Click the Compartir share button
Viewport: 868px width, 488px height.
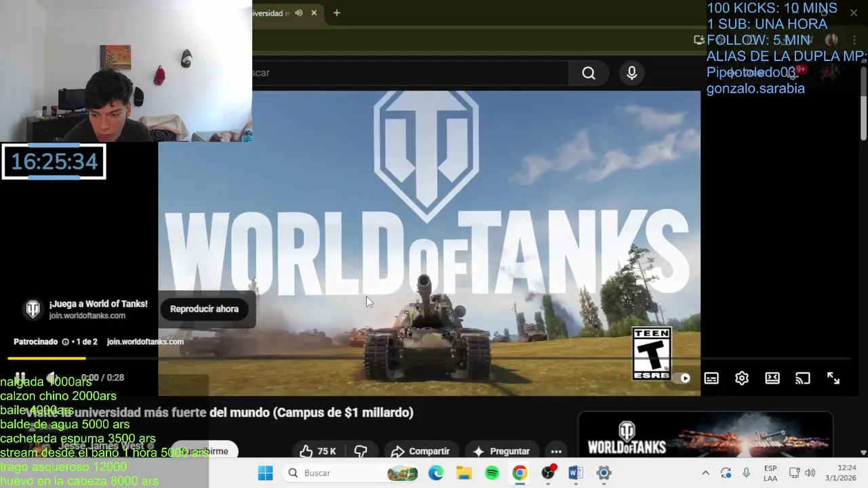(x=420, y=451)
